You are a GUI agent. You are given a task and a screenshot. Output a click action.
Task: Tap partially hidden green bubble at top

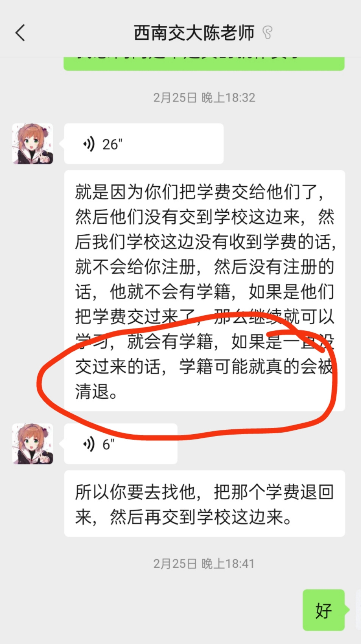[204, 63]
